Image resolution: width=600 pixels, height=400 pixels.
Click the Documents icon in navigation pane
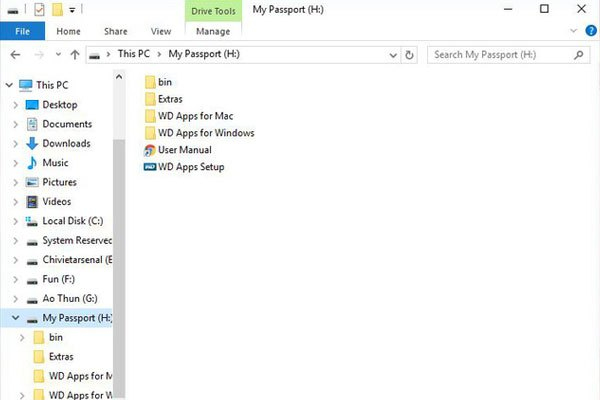point(32,124)
